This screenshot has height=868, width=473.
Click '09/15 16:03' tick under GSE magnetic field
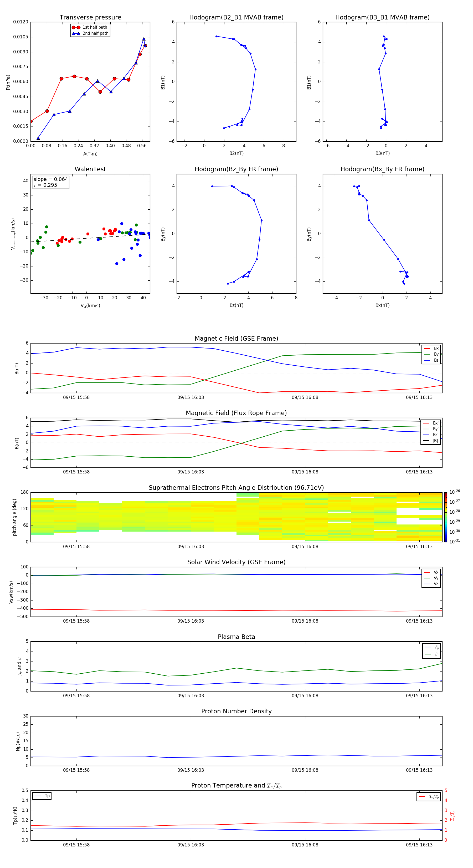[191, 397]
